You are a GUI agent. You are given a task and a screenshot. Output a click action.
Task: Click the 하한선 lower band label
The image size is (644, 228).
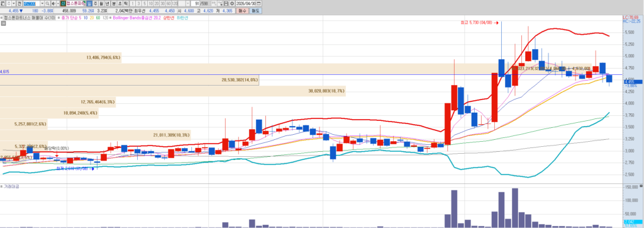point(182,18)
